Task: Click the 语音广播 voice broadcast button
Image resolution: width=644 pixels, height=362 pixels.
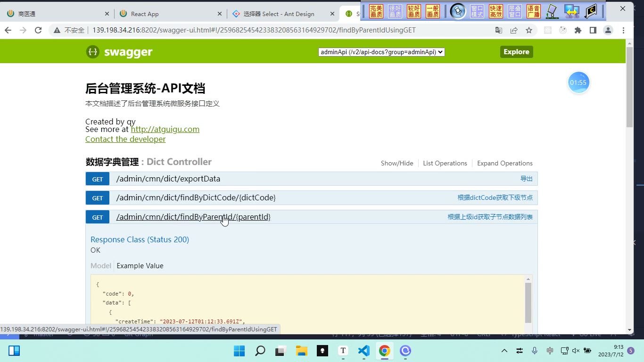Action: (x=534, y=11)
